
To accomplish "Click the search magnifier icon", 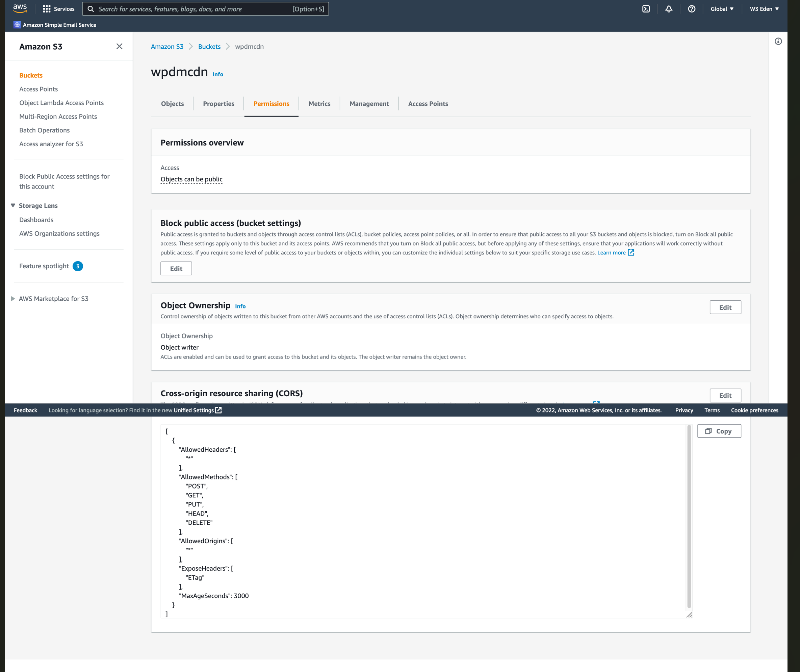I will [x=91, y=9].
